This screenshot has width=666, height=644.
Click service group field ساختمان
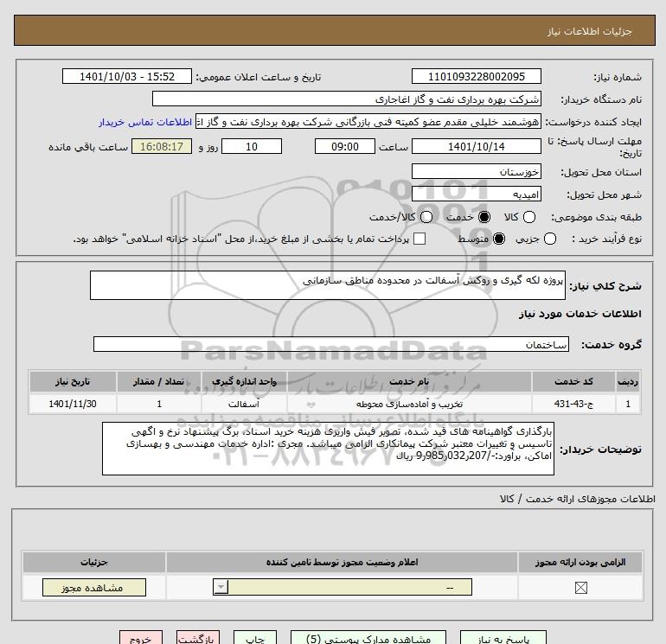coord(331,344)
